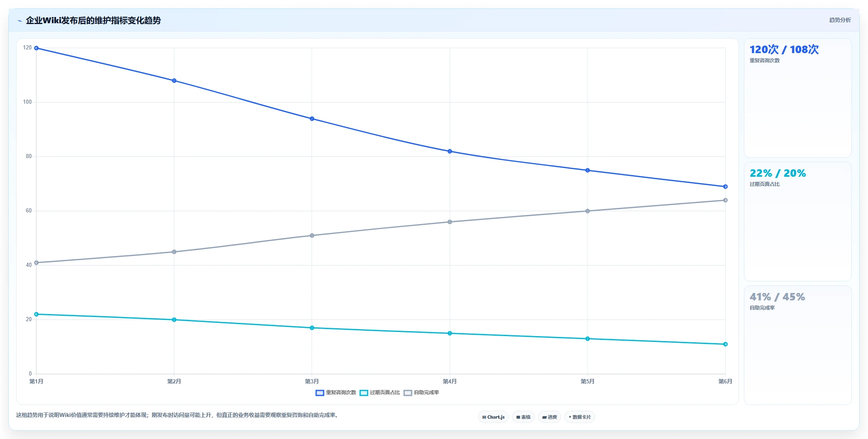
Task: Click the 自助完成率 label in the stat card
Action: click(x=762, y=308)
